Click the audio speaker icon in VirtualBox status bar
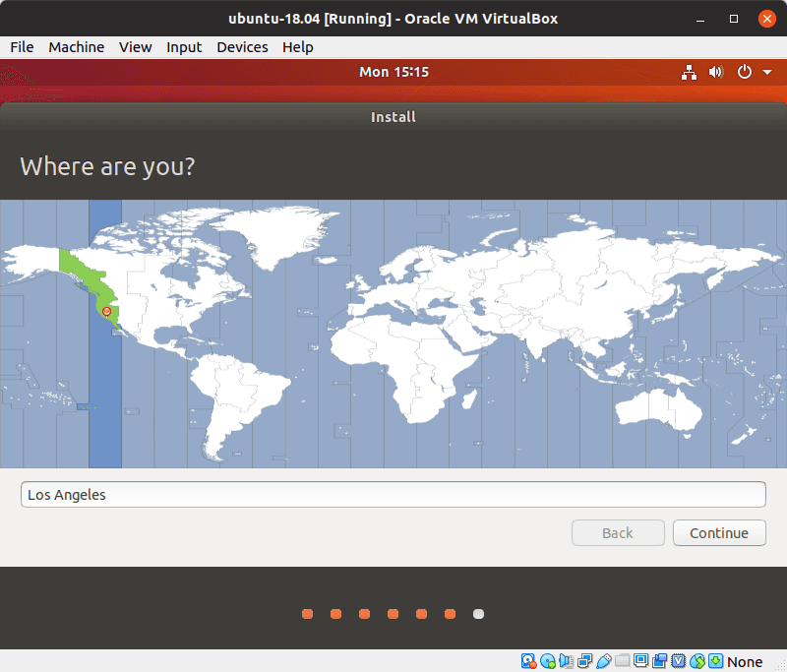This screenshot has width=787, height=672. 566,661
